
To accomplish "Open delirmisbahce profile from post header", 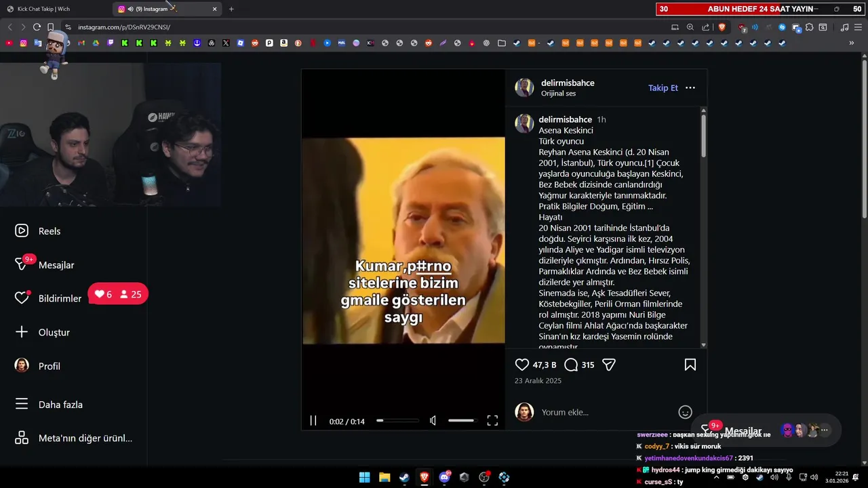I will (x=568, y=83).
